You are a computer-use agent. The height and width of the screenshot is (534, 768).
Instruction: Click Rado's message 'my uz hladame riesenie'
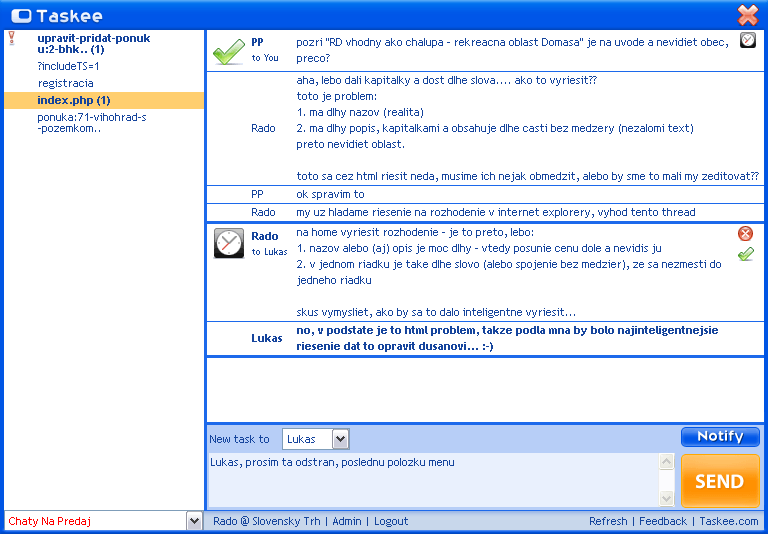click(496, 212)
